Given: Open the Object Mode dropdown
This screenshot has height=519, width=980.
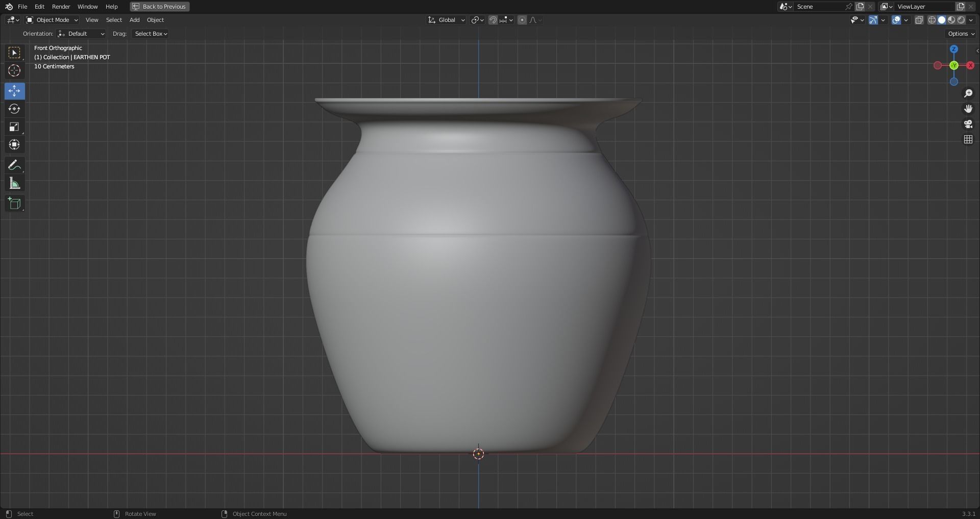Looking at the screenshot, I should (x=52, y=20).
